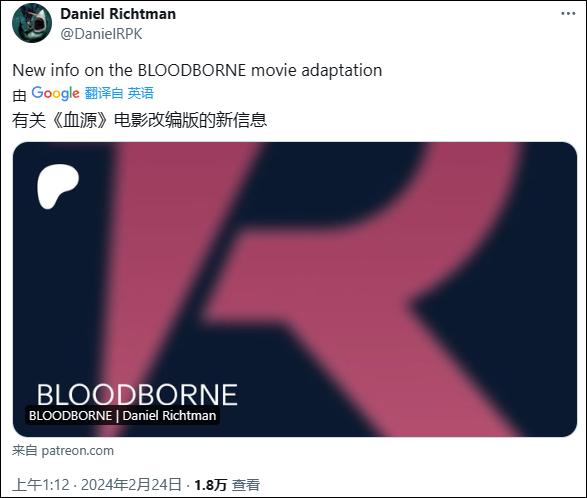Open the BLOODBORNE Patreon card image
This screenshot has height=498, width=587.
pos(295,289)
